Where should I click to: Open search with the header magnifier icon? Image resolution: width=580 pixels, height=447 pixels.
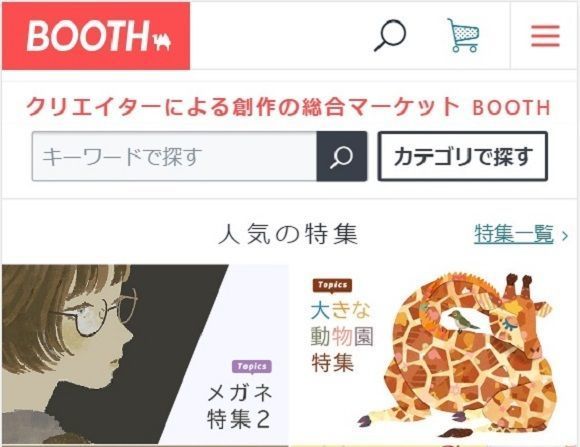(x=390, y=36)
